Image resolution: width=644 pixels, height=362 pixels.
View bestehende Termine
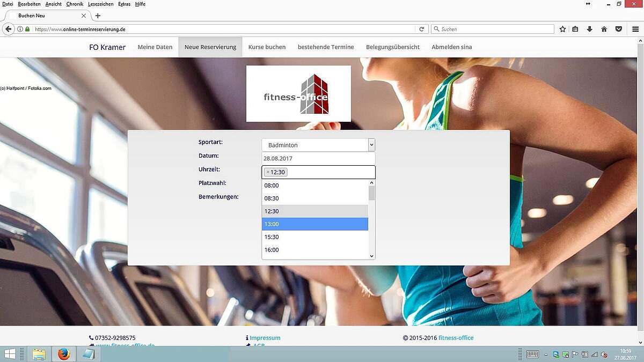coord(326,47)
